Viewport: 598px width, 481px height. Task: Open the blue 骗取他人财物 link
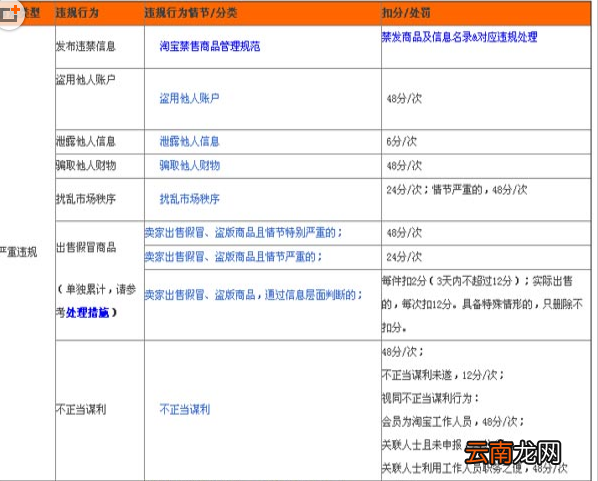pos(190,166)
